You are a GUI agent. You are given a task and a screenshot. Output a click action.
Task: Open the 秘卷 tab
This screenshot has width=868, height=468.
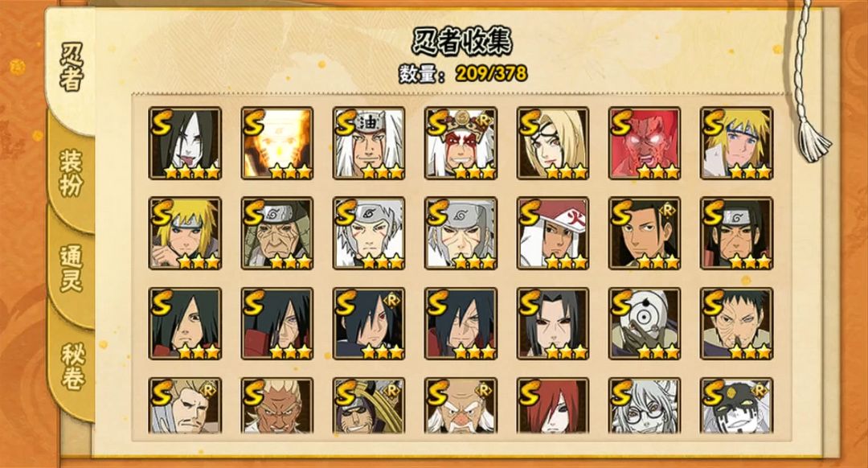(x=72, y=366)
